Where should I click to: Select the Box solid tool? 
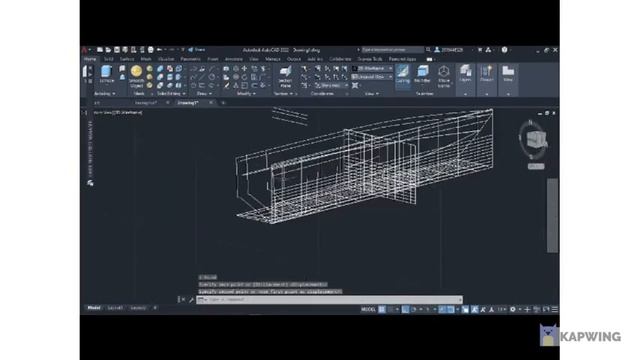(x=107, y=73)
